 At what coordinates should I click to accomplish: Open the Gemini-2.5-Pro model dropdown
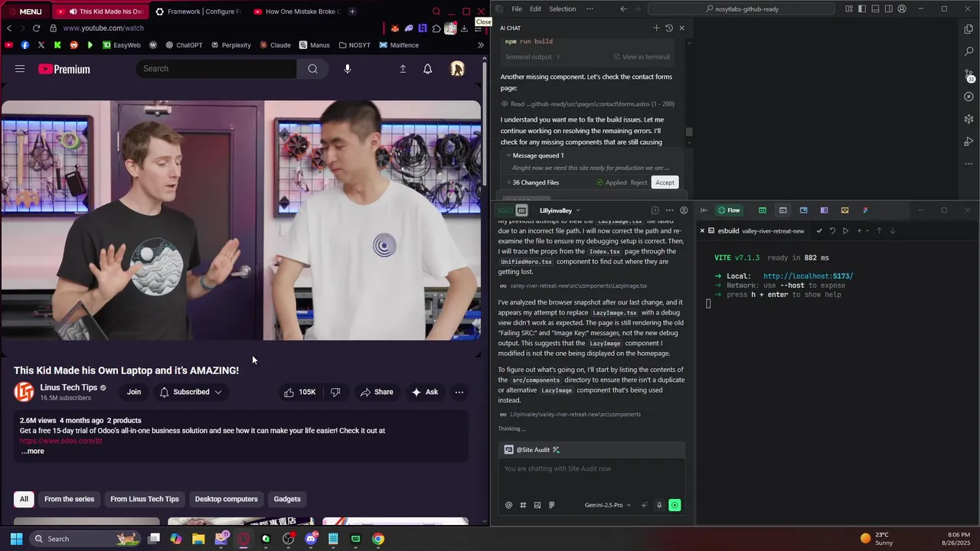(x=608, y=505)
